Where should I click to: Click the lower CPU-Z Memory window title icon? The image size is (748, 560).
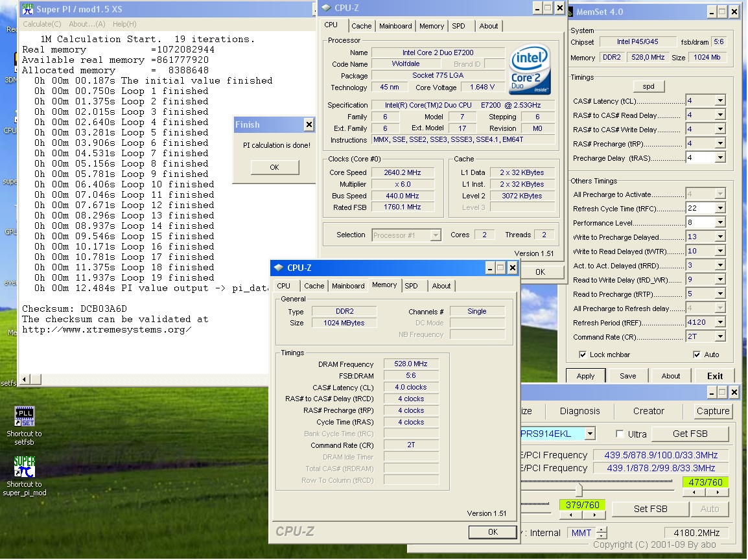coord(279,268)
